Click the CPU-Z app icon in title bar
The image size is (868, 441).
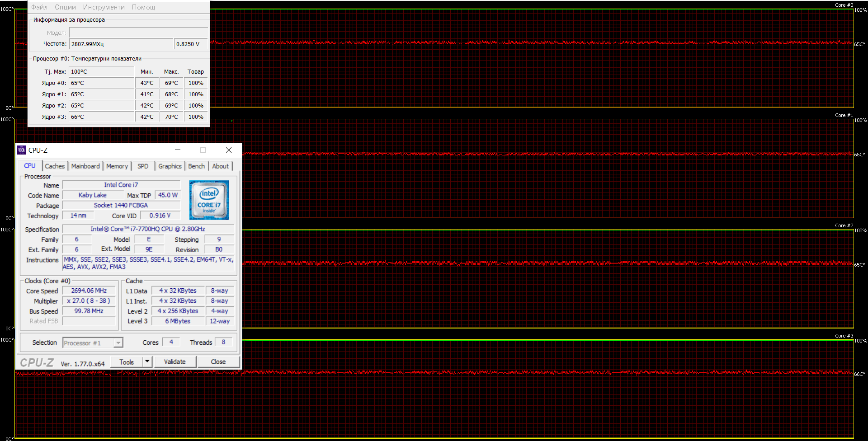pos(21,150)
